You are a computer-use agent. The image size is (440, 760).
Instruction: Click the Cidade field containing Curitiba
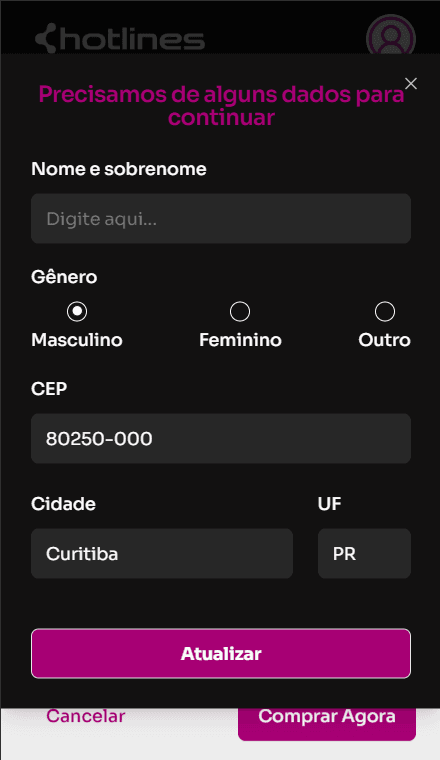pos(162,554)
